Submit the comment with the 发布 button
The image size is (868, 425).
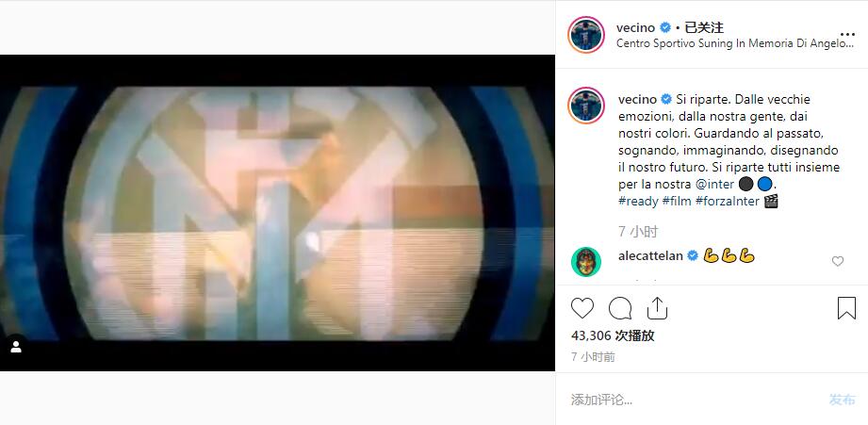(x=842, y=400)
